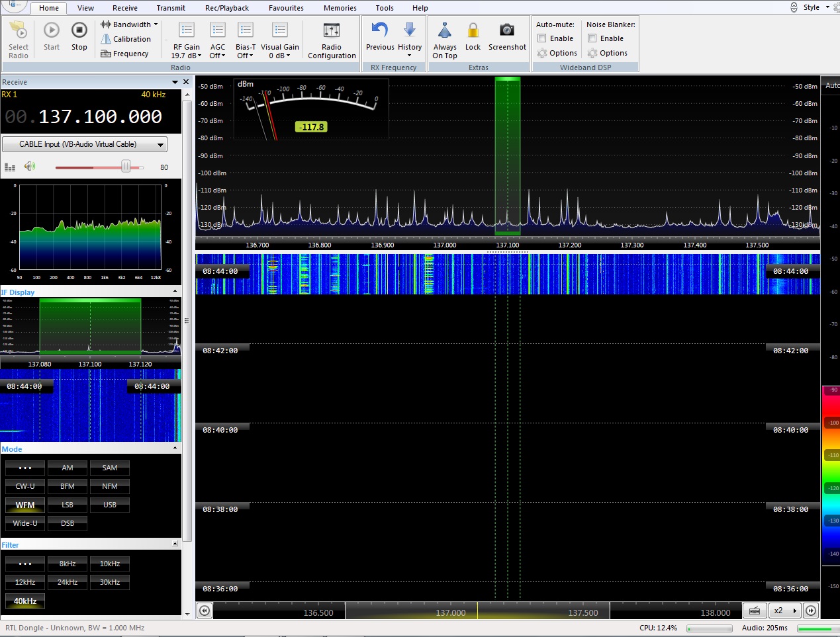Enable the Auto-mute checkbox
This screenshot has width=840, height=637.
[542, 38]
